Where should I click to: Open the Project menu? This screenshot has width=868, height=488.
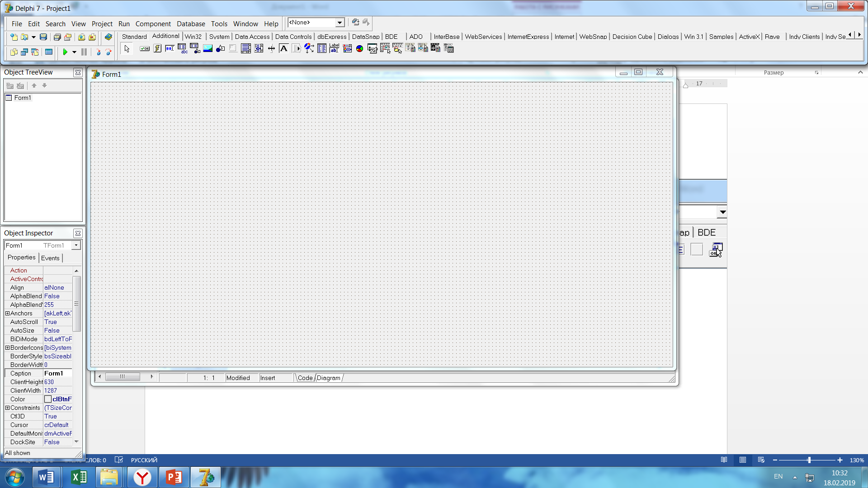point(102,23)
